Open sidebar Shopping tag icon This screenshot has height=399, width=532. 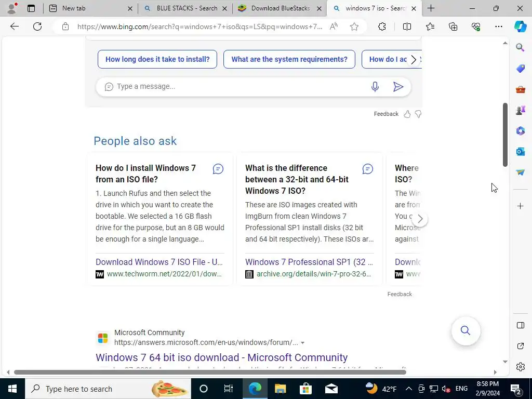pyautogui.click(x=520, y=69)
